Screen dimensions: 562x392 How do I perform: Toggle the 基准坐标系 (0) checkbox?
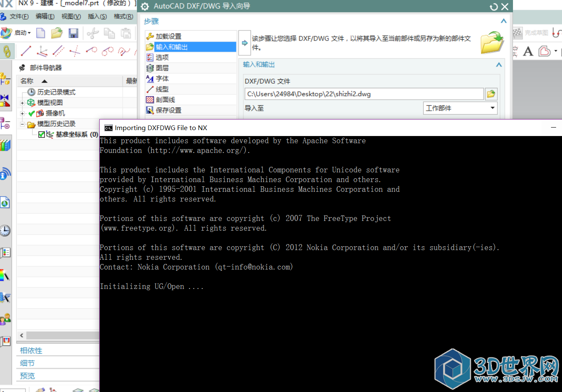tap(41, 134)
